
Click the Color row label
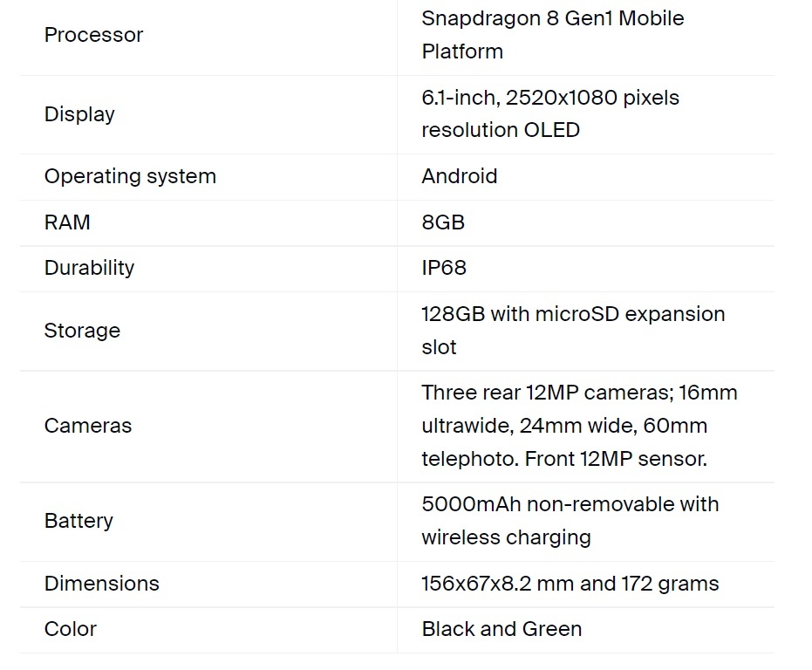click(x=71, y=629)
